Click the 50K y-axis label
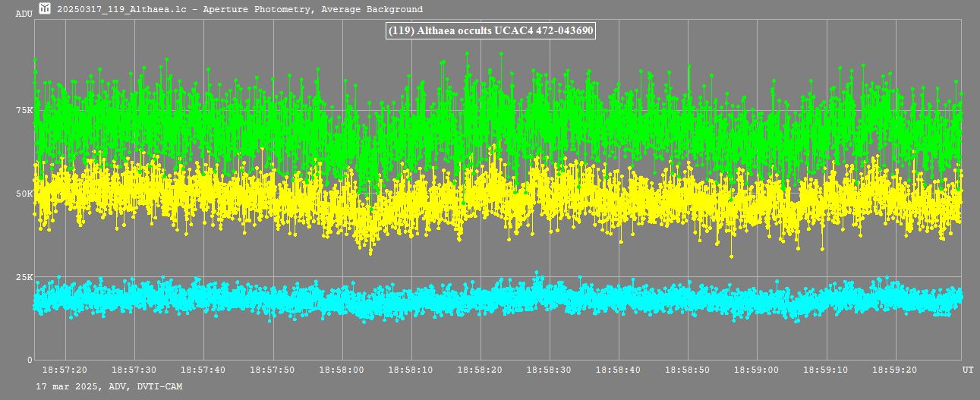This screenshot has width=980, height=400. click(25, 194)
